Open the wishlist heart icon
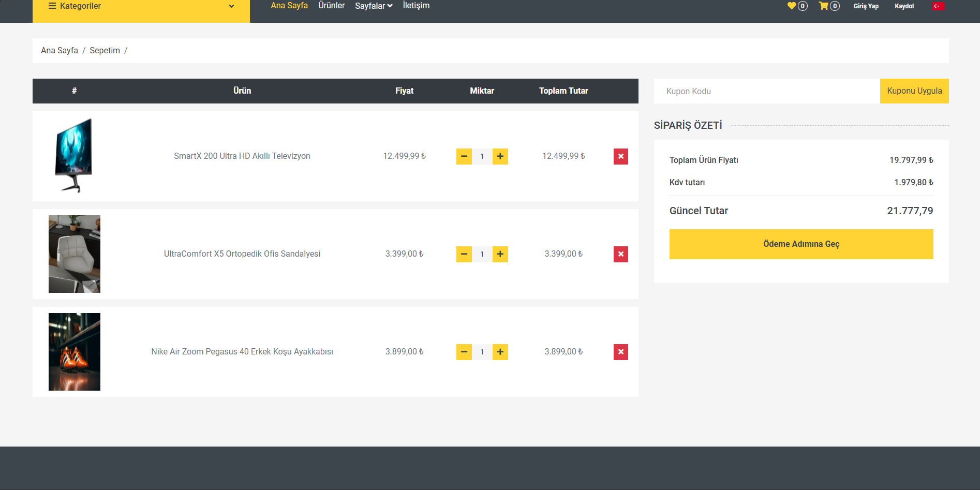980x490 pixels. (x=792, y=6)
